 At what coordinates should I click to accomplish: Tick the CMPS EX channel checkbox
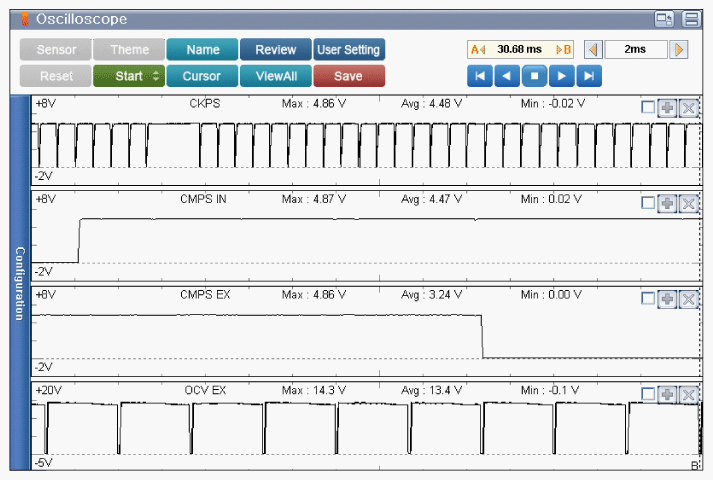pos(648,299)
